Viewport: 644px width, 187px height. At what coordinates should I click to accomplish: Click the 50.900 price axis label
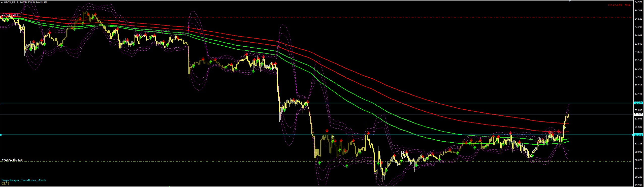639,152
